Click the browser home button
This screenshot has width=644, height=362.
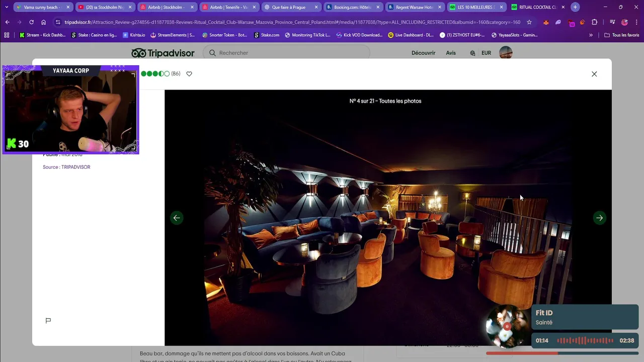(x=43, y=22)
